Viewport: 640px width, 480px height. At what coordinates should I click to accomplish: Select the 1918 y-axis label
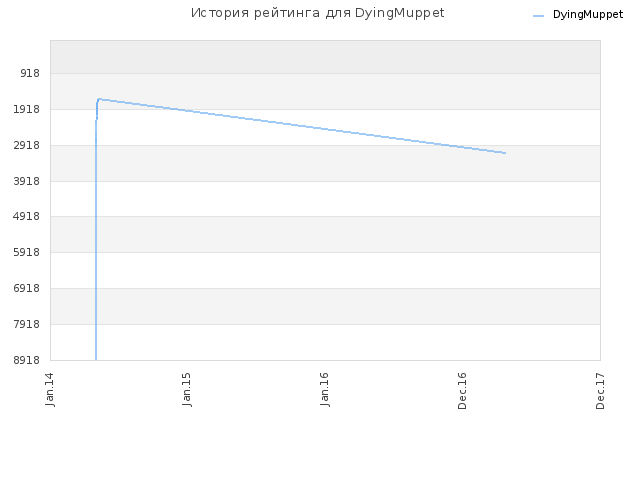click(27, 109)
